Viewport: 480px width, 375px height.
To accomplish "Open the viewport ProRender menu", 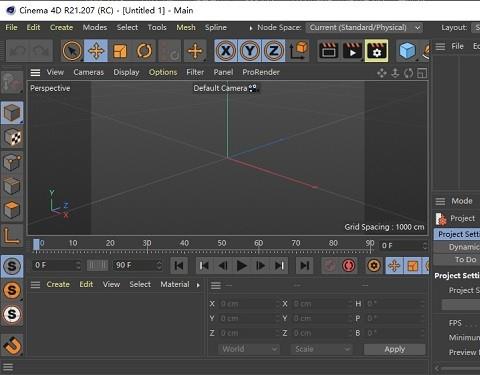I will [261, 72].
